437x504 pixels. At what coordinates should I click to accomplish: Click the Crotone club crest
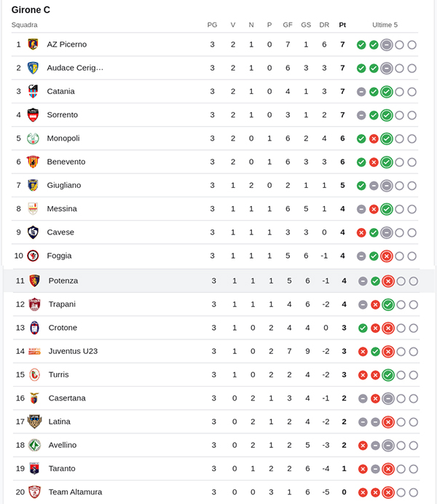tap(34, 328)
